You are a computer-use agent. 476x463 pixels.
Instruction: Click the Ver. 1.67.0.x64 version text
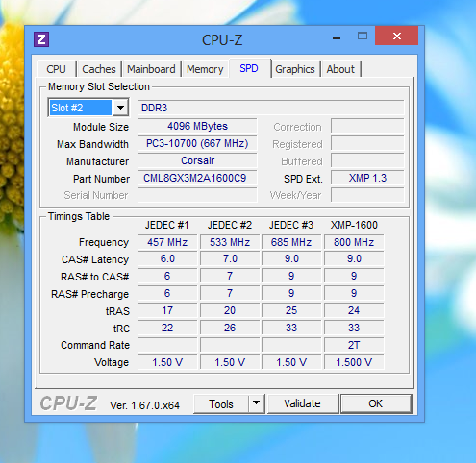(144, 405)
